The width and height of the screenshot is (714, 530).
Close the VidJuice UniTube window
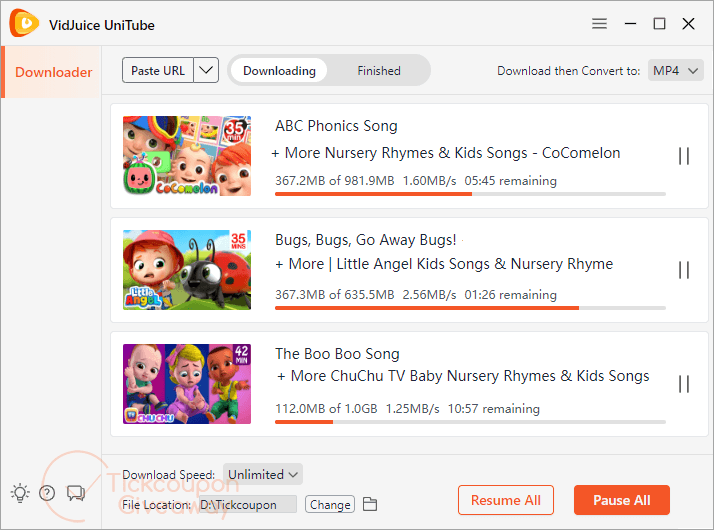pos(688,23)
